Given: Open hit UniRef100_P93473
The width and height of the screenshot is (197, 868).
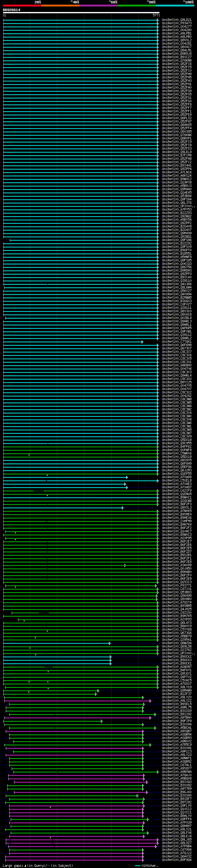Looking at the screenshot, I should pyautogui.click(x=177, y=23).
